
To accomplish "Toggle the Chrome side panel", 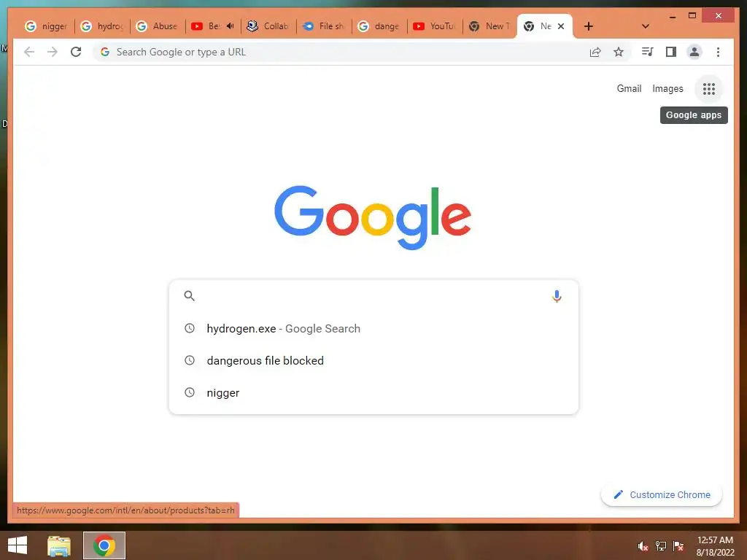I will tap(671, 52).
